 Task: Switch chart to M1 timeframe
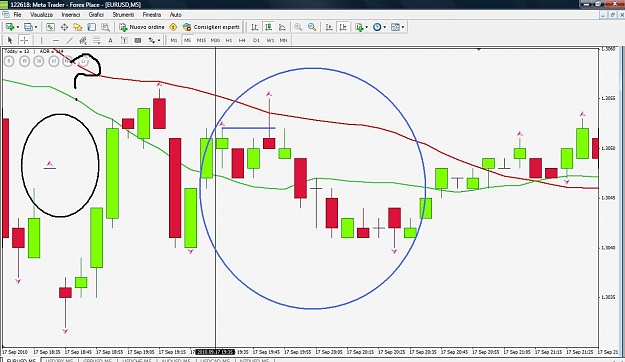(174, 40)
